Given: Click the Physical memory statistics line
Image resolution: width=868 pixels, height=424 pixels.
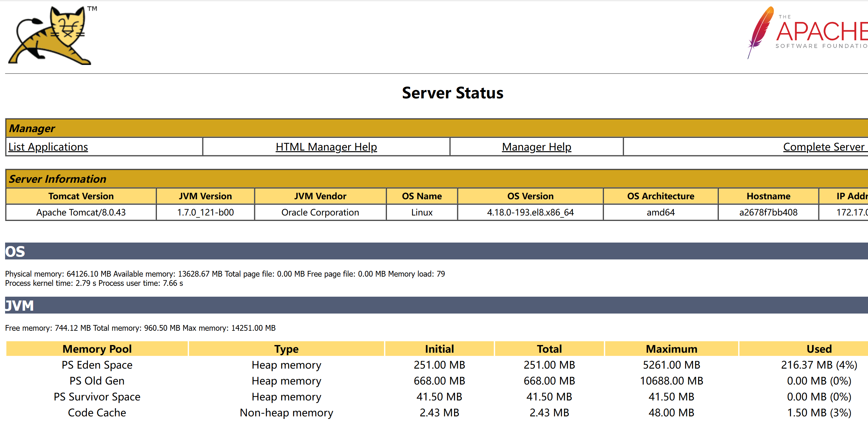Looking at the screenshot, I should [225, 274].
